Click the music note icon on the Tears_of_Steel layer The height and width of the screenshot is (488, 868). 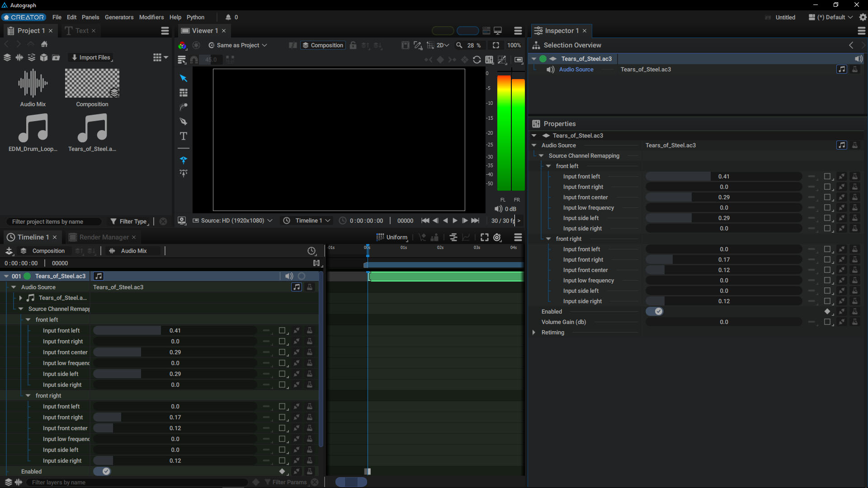(99, 276)
